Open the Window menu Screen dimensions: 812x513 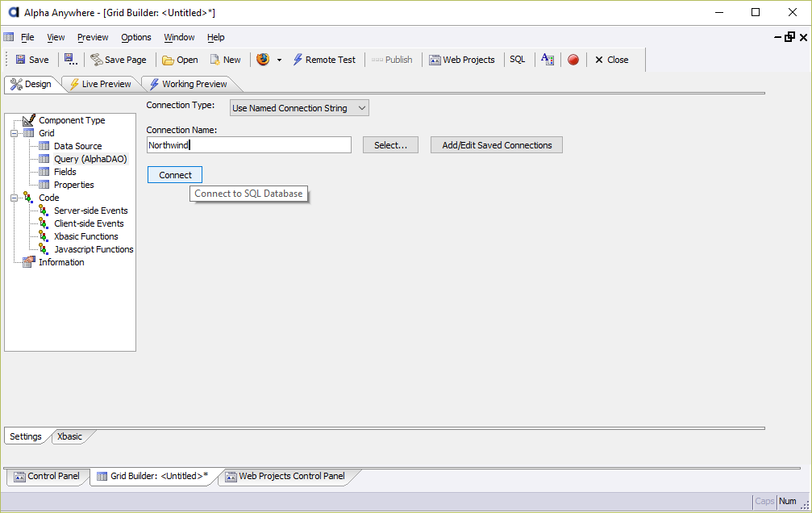tap(179, 37)
